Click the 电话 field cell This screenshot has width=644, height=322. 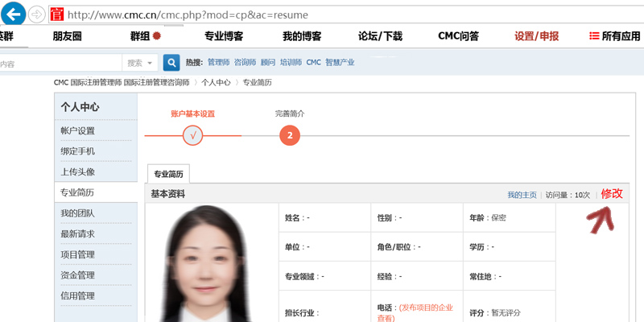pyautogui.click(x=417, y=307)
